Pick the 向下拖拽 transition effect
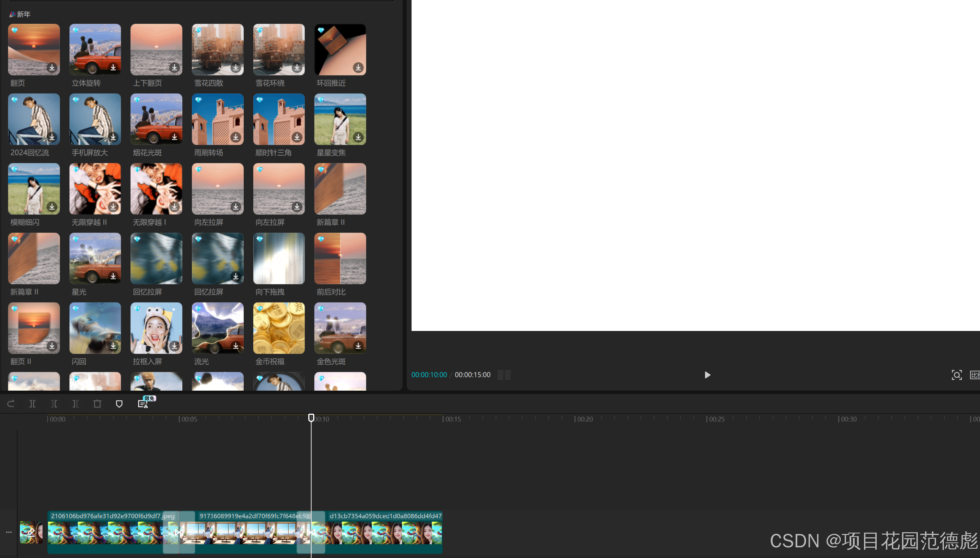Viewport: 980px width, 558px height. pyautogui.click(x=279, y=258)
